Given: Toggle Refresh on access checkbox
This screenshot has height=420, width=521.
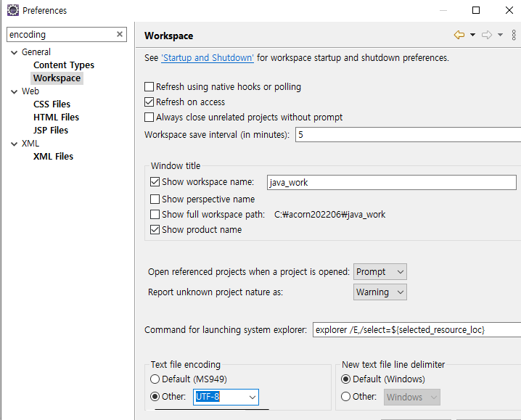Looking at the screenshot, I should point(149,102).
